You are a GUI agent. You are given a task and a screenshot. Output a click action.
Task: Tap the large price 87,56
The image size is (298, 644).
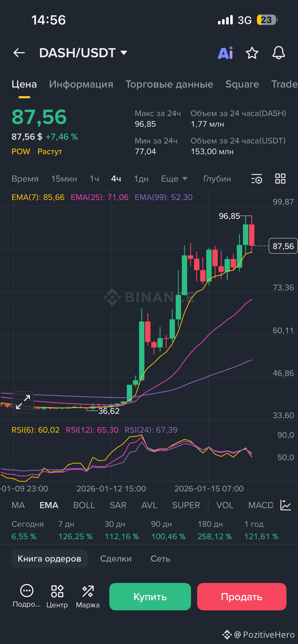click(39, 117)
